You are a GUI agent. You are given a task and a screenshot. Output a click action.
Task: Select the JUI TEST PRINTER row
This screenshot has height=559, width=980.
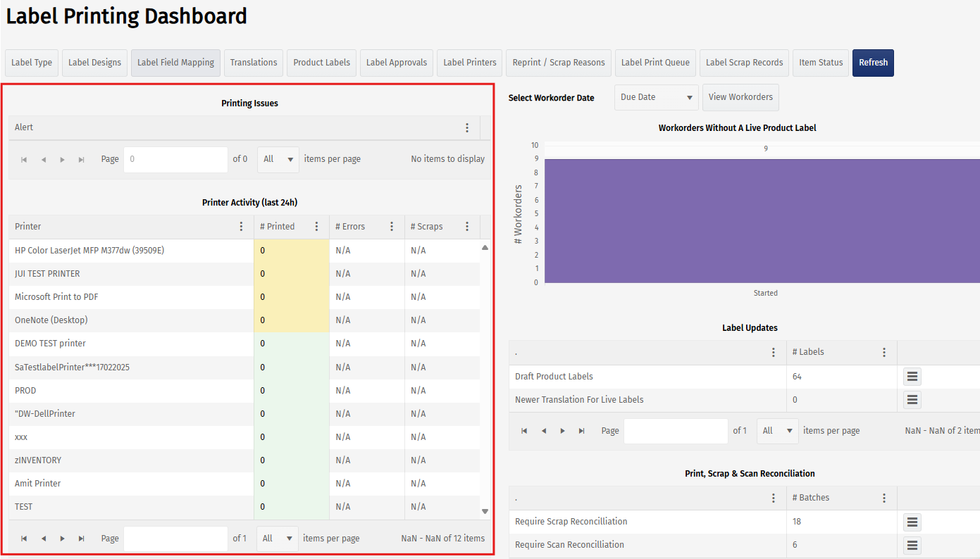[244, 274]
